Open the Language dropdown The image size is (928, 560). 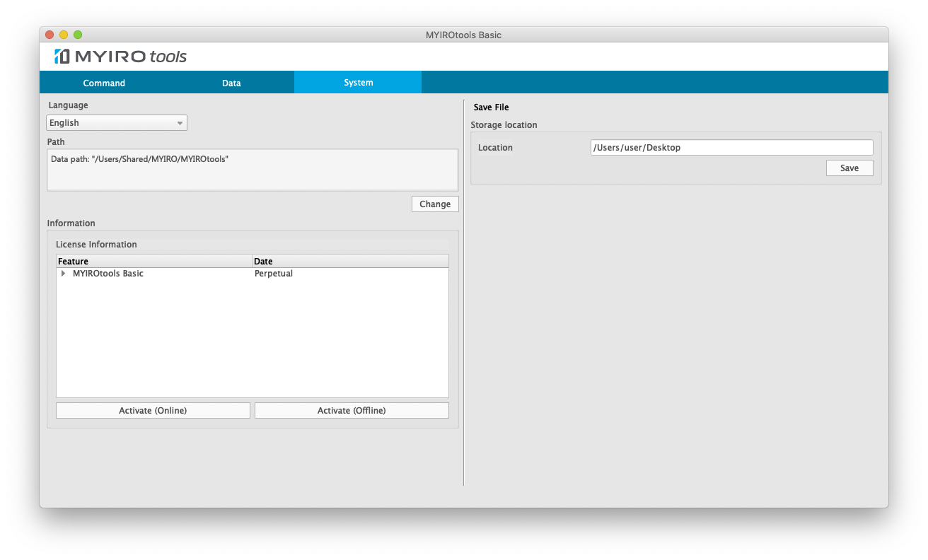pyautogui.click(x=116, y=122)
